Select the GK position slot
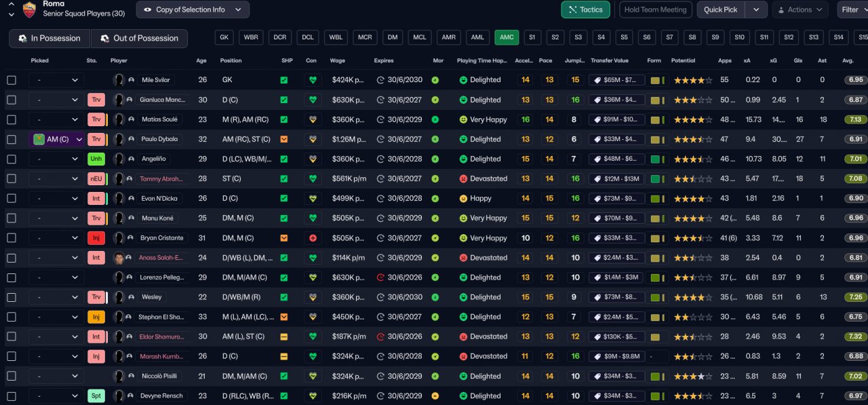This screenshot has width=868, height=405. point(224,37)
